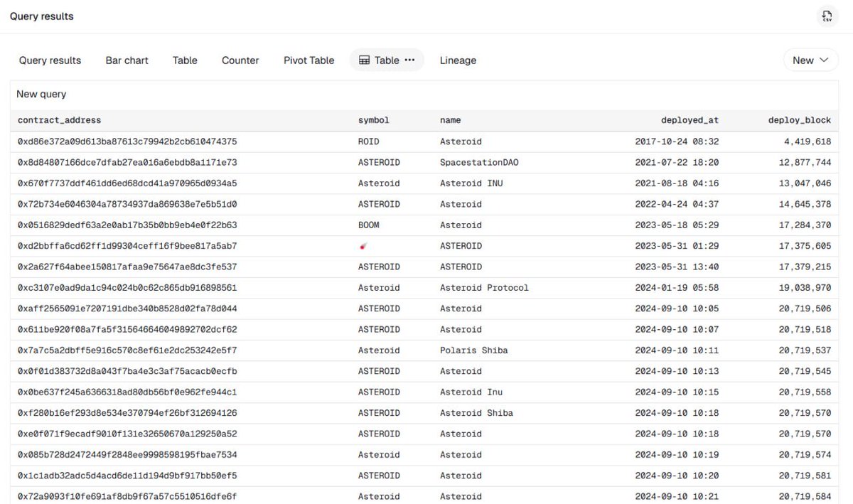The height and width of the screenshot is (504, 853).
Task: Click the ROID symbol cell
Action: [369, 141]
